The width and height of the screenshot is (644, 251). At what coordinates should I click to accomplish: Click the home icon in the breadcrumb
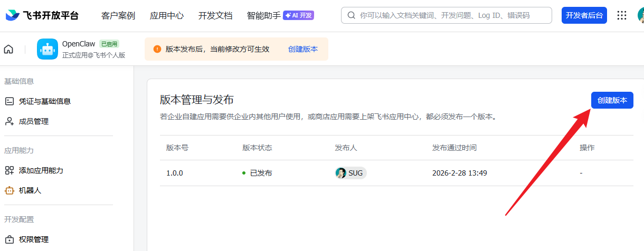(8, 49)
